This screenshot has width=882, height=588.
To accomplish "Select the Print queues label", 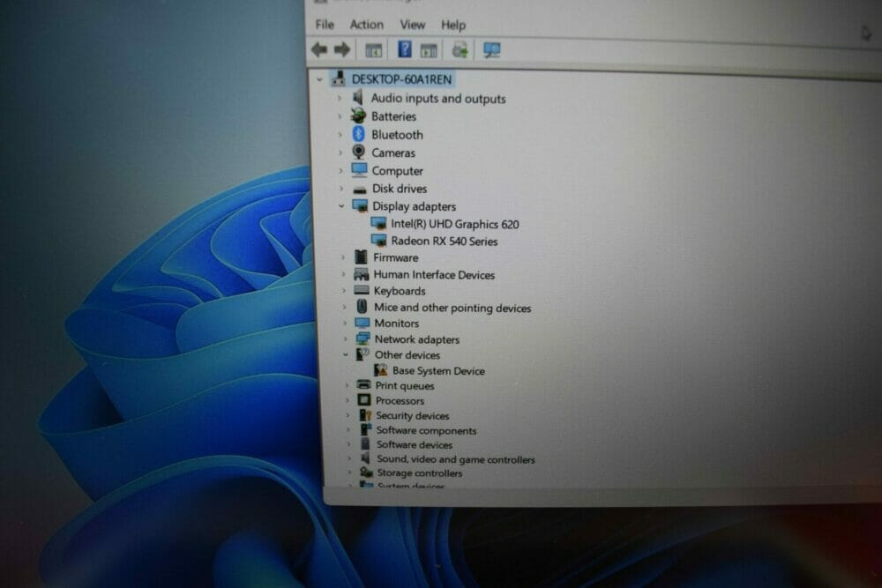I will [405, 385].
